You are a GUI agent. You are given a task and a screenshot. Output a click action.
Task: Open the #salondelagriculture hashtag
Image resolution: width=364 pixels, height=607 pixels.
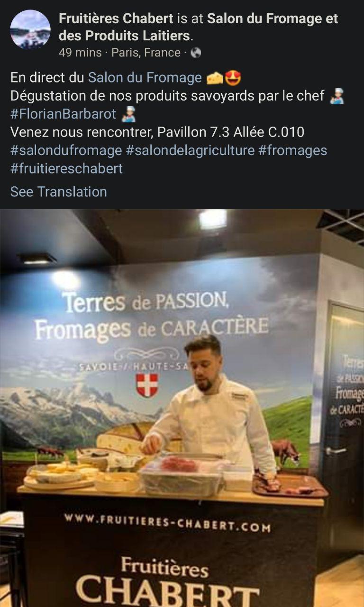(x=190, y=150)
